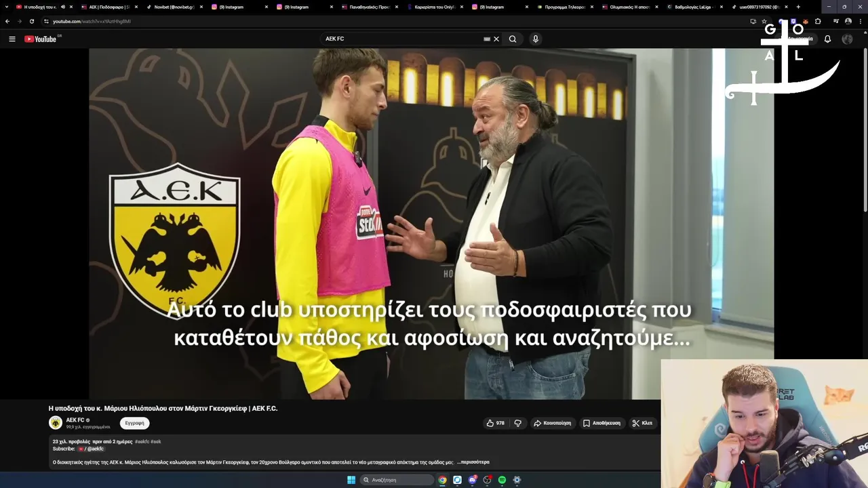868x488 pixels.
Task: Like the video with 978 likes
Action: [495, 423]
